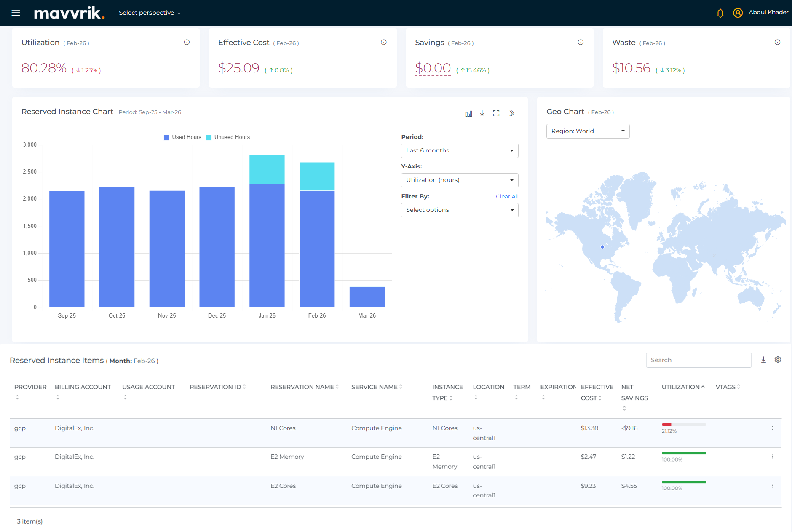
Task: Toggle Unused Hours legend series
Action: (x=228, y=137)
